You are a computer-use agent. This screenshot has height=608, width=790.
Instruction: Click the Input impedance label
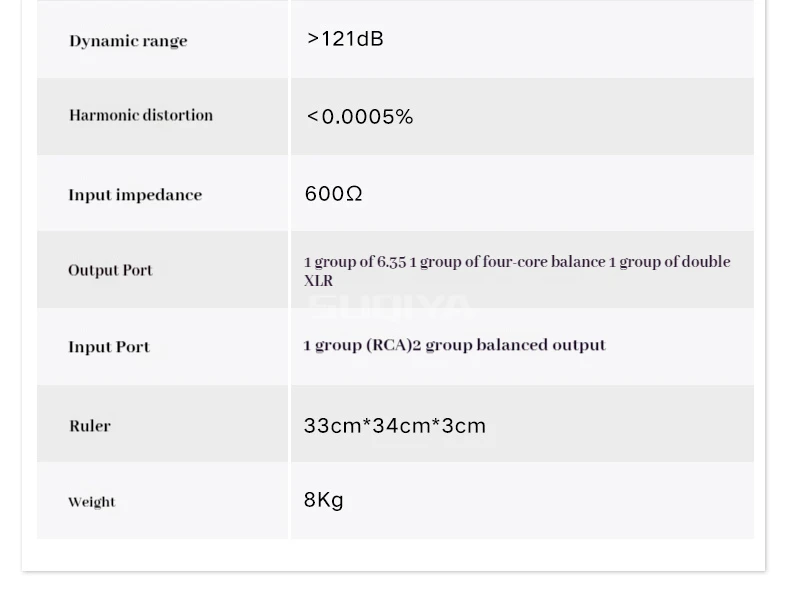(135, 195)
